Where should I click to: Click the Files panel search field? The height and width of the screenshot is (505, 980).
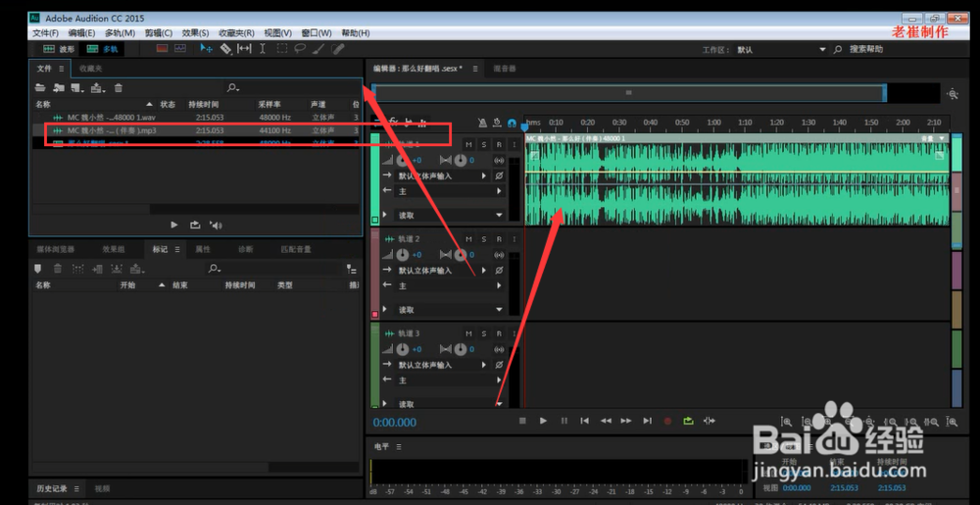tap(291, 88)
